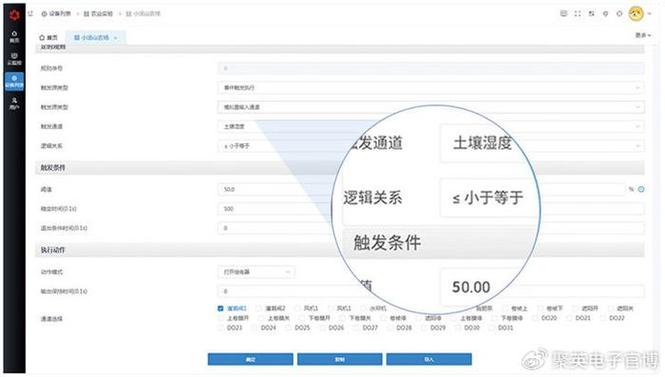Click the 通道选择 label
665x377 pixels.
click(x=51, y=318)
